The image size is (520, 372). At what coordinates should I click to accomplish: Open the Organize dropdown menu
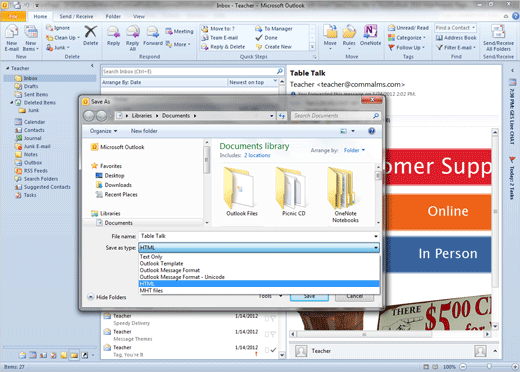coord(103,131)
